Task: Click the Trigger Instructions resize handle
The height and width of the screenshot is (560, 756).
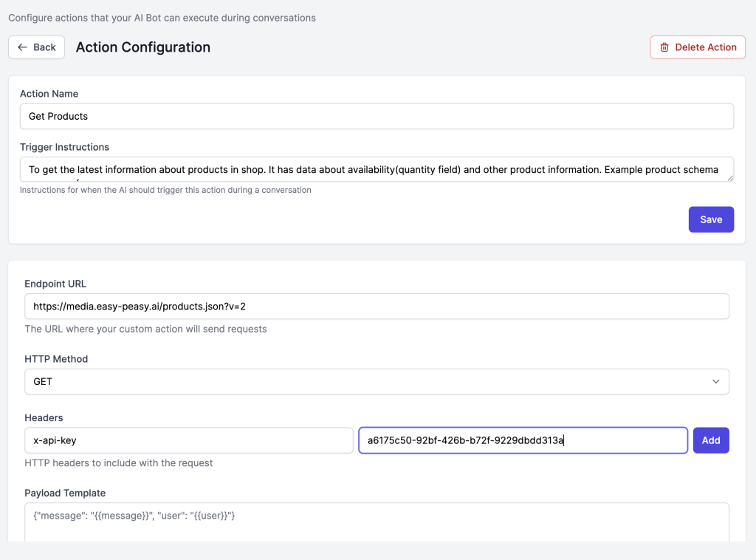Action: tap(729, 177)
